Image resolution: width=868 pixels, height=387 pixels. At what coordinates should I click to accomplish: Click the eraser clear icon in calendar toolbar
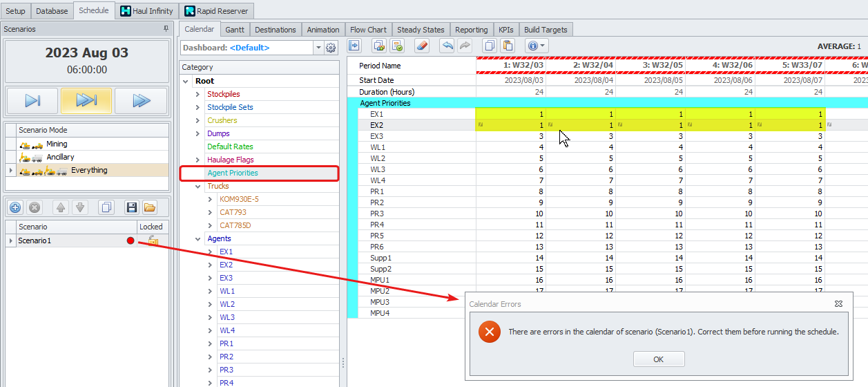(x=423, y=46)
